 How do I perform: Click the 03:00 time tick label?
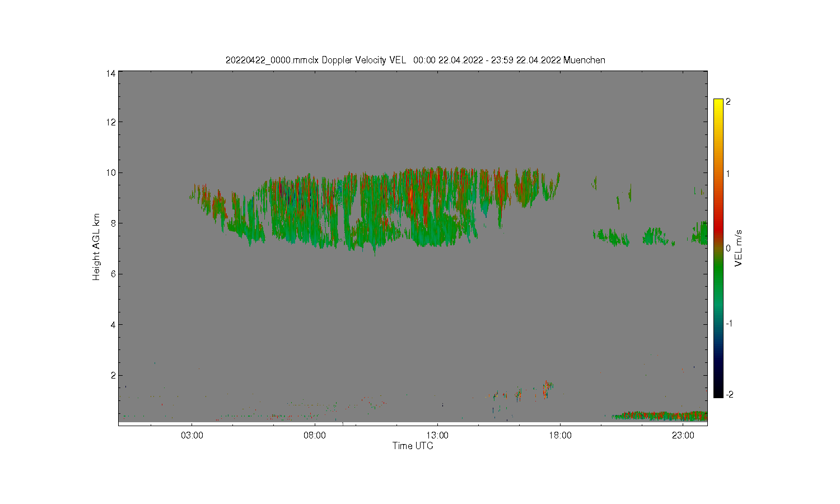tap(192, 435)
